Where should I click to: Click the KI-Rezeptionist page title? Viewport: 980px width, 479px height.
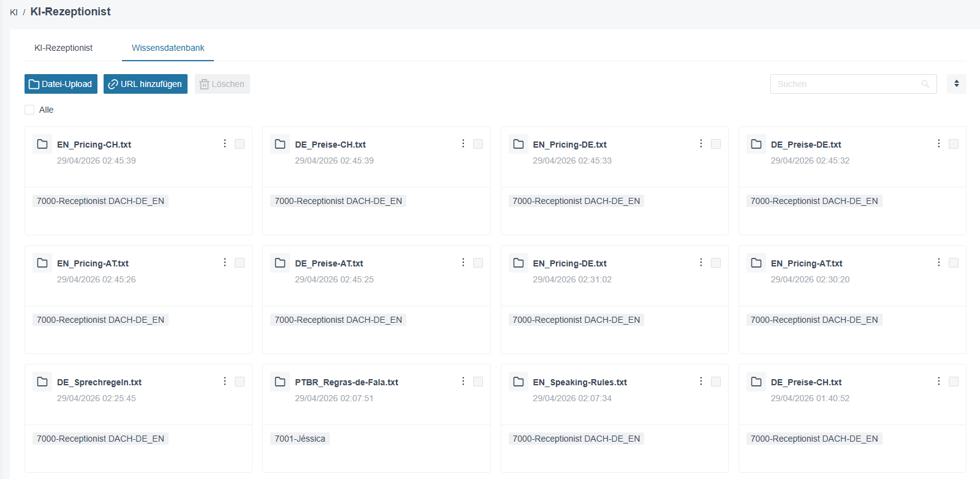coord(70,12)
